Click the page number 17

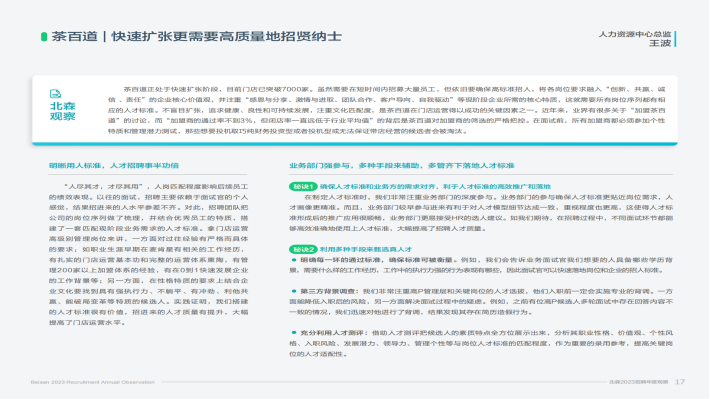[x=680, y=382]
